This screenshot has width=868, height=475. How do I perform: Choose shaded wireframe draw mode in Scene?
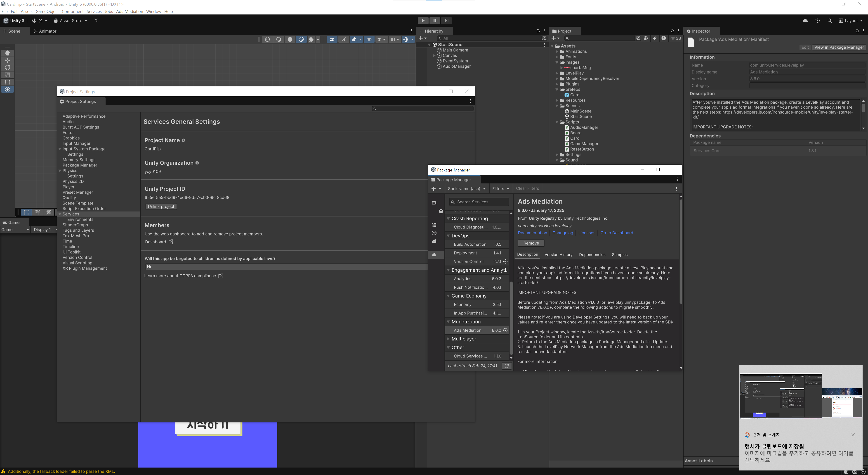(279, 39)
